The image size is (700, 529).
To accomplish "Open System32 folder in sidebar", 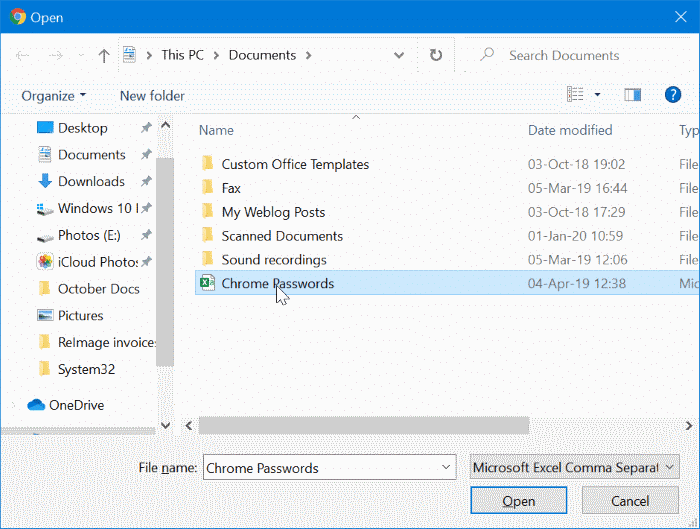I will tap(86, 369).
